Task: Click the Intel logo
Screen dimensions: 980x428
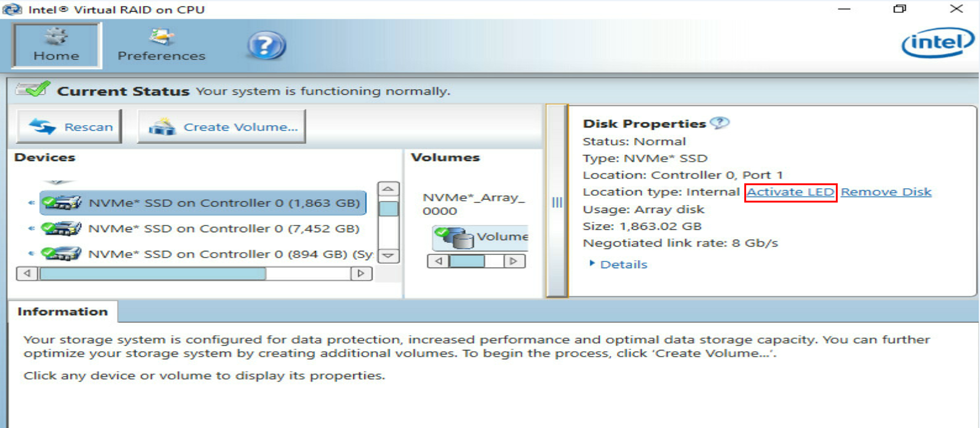Action: [x=937, y=42]
